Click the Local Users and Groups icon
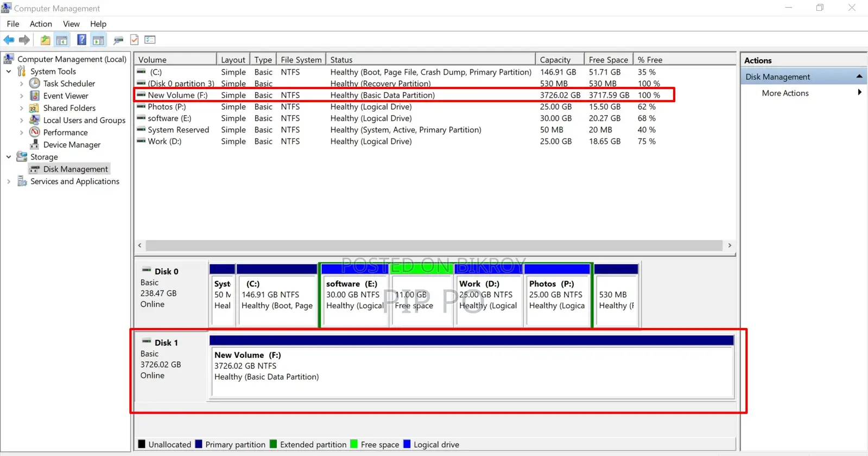The width and height of the screenshot is (868, 456). (x=35, y=120)
